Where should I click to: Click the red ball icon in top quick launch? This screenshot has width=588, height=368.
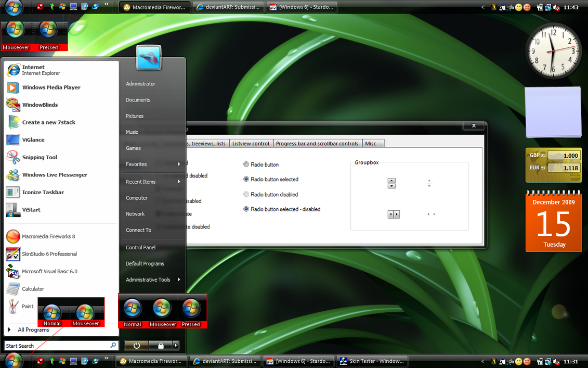[x=41, y=6]
